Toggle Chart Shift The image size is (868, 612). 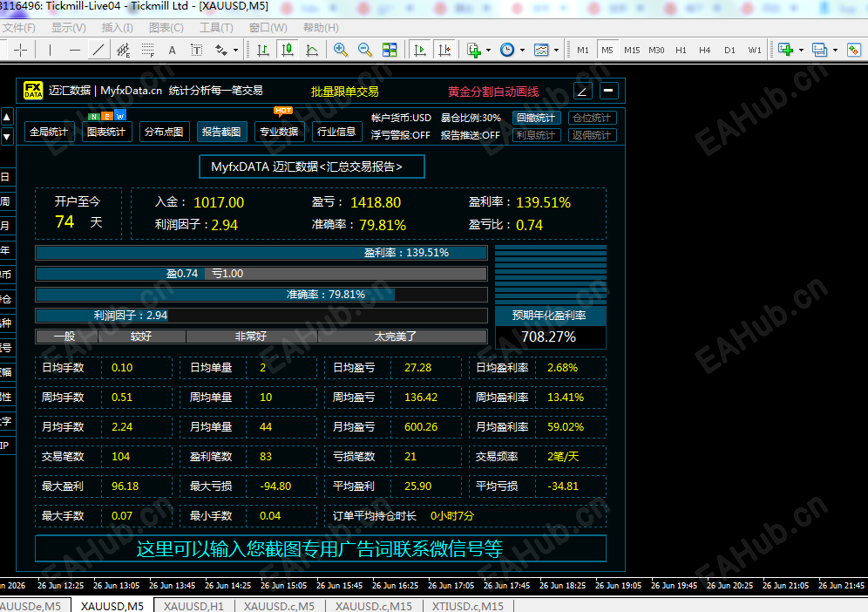(x=444, y=51)
